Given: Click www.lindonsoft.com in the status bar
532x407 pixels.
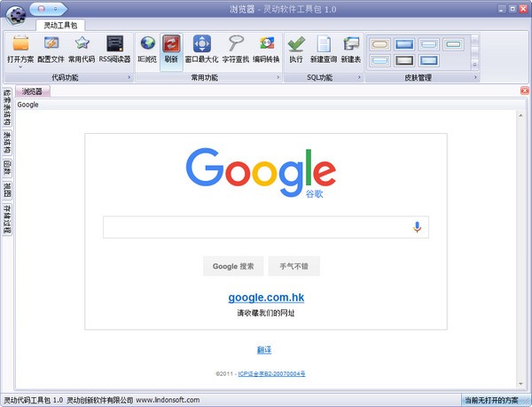Looking at the screenshot, I should coord(168,400).
